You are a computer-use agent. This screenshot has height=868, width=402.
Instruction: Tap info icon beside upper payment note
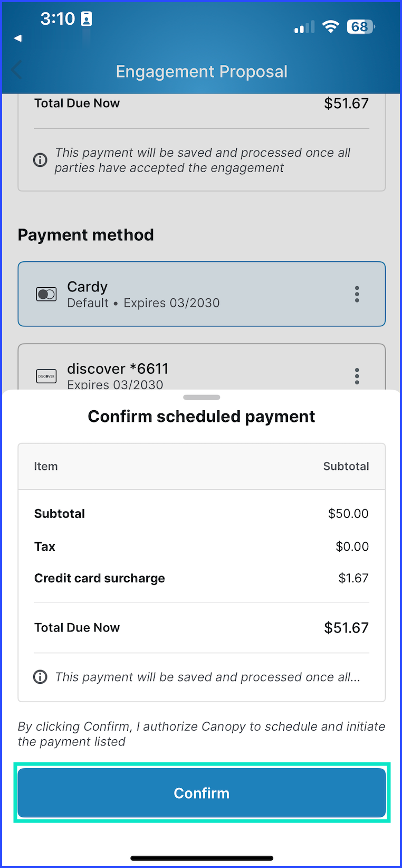(x=40, y=159)
